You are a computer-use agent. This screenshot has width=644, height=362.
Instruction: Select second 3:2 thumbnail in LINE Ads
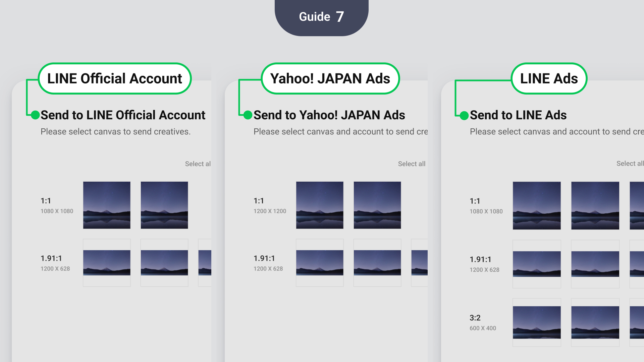pyautogui.click(x=595, y=322)
